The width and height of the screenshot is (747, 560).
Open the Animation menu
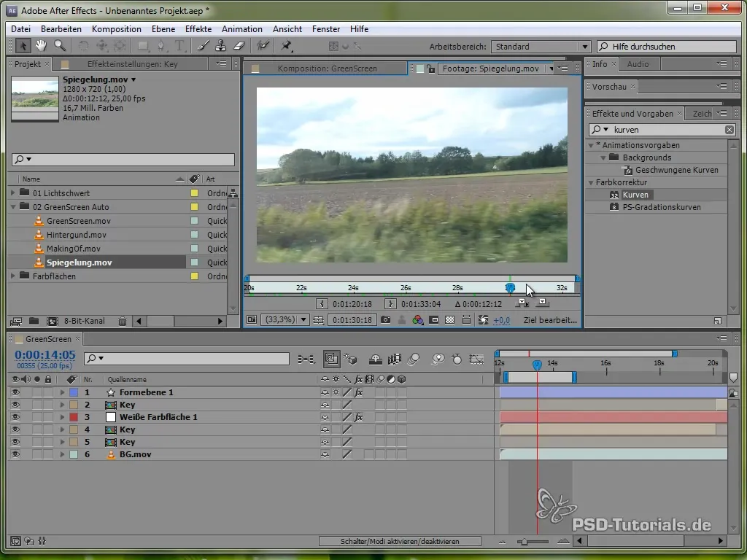pos(242,29)
